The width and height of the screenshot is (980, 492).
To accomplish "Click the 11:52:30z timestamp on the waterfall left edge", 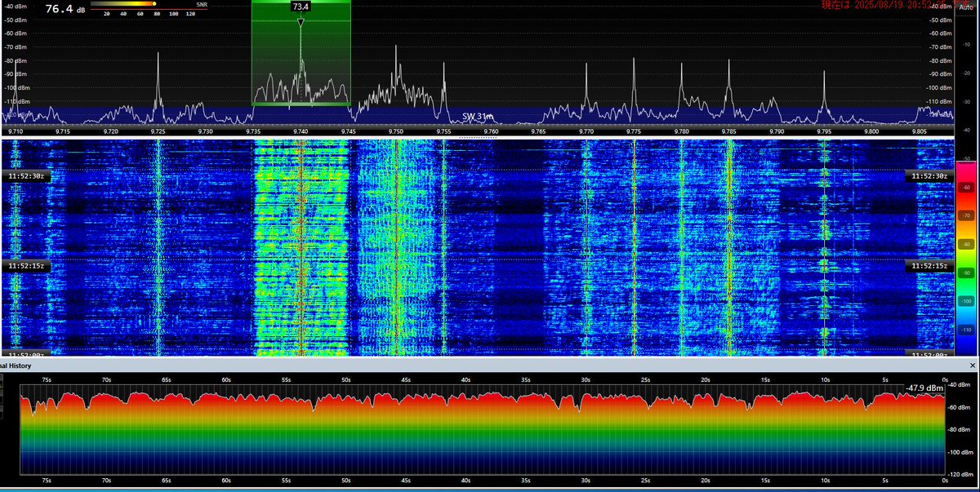I will (x=26, y=176).
